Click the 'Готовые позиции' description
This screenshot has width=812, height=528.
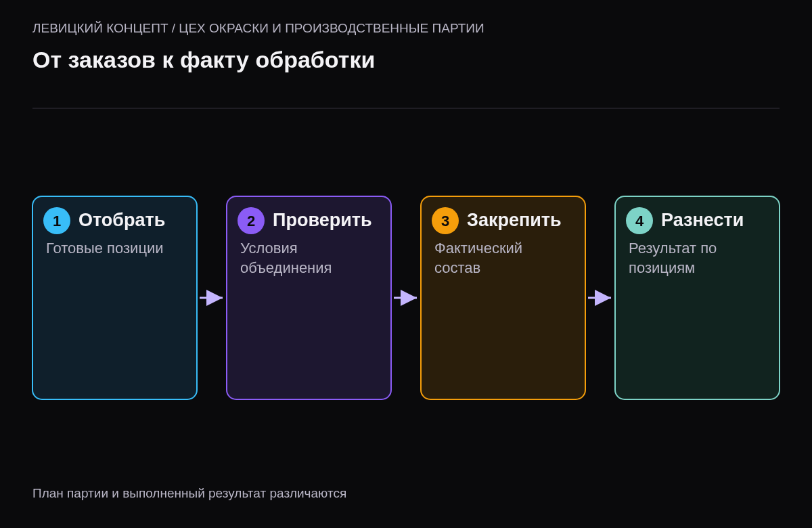(105, 248)
